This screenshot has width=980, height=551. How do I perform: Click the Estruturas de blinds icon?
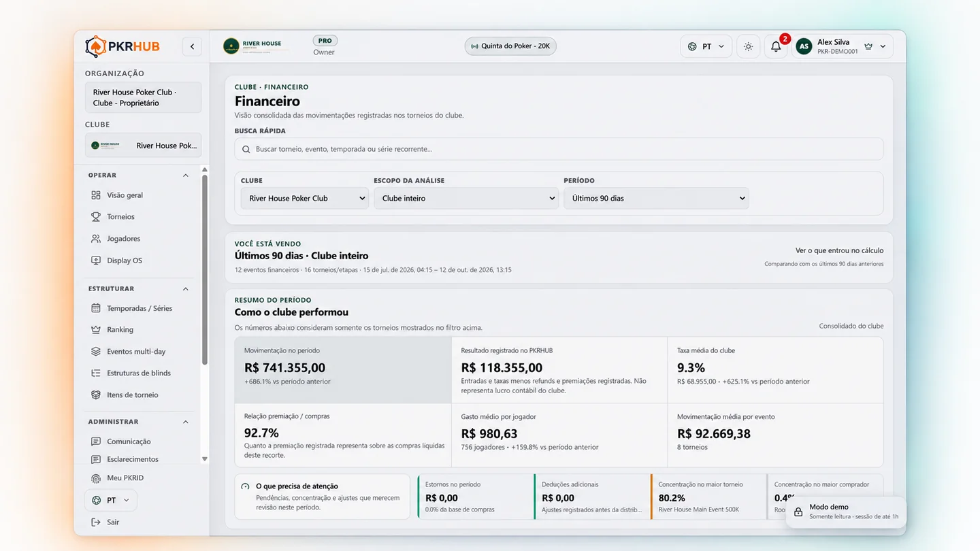point(96,373)
